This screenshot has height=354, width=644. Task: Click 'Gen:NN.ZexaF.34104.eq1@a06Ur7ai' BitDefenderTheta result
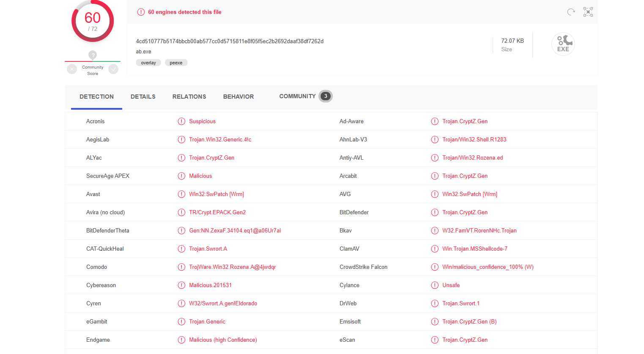pyautogui.click(x=235, y=230)
